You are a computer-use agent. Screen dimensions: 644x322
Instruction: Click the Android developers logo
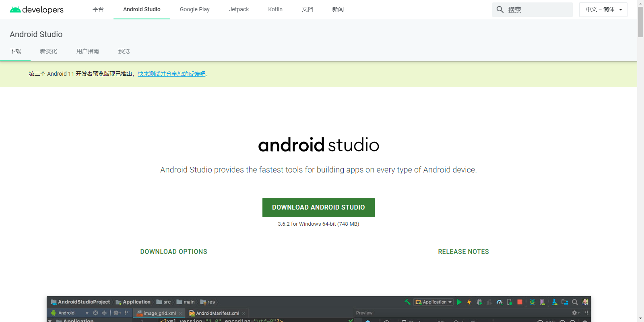pos(37,10)
